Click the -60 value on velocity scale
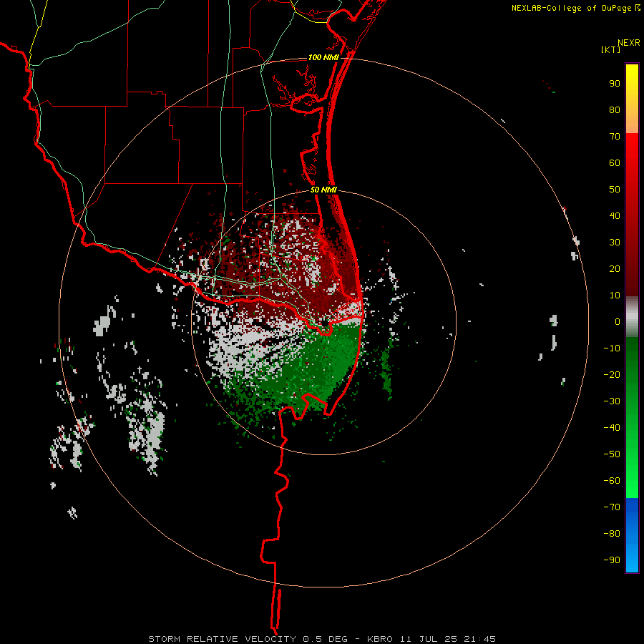Image resolution: width=644 pixels, height=644 pixels. pos(612,481)
